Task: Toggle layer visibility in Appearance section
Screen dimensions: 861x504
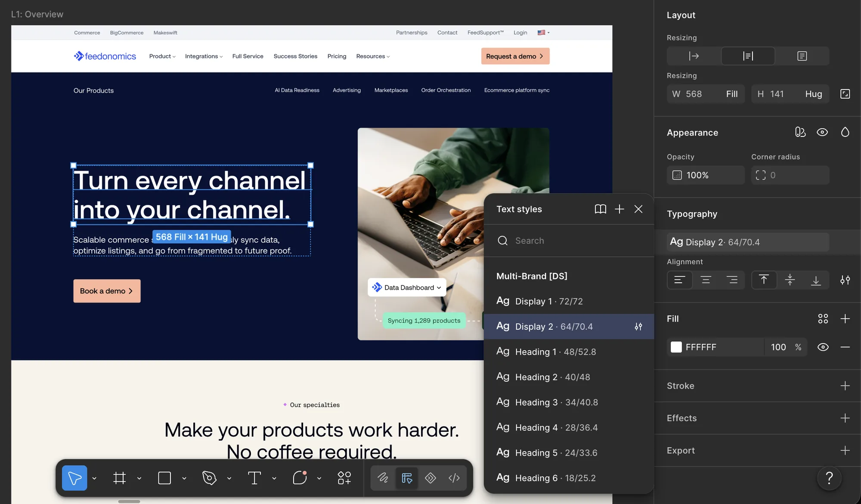Action: 822,132
